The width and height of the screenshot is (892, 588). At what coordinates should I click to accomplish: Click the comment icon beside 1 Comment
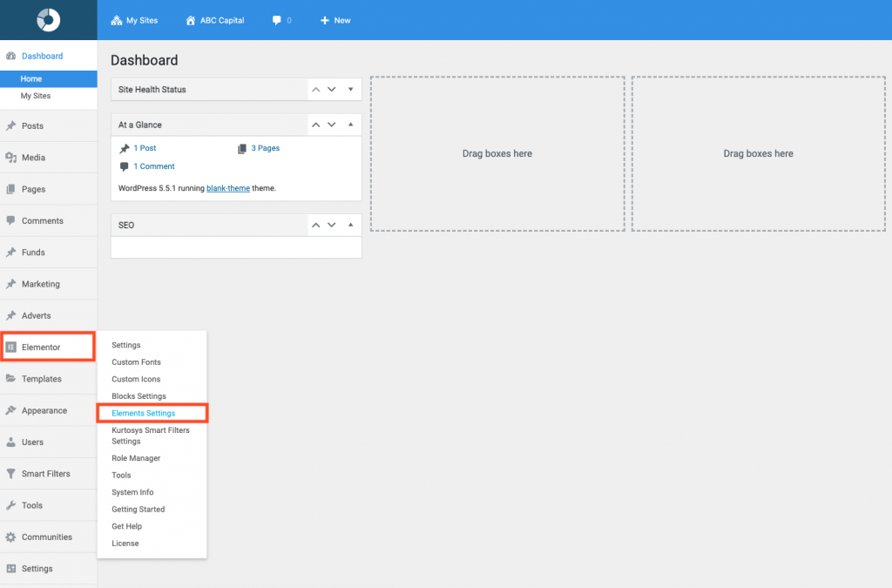coord(124,166)
